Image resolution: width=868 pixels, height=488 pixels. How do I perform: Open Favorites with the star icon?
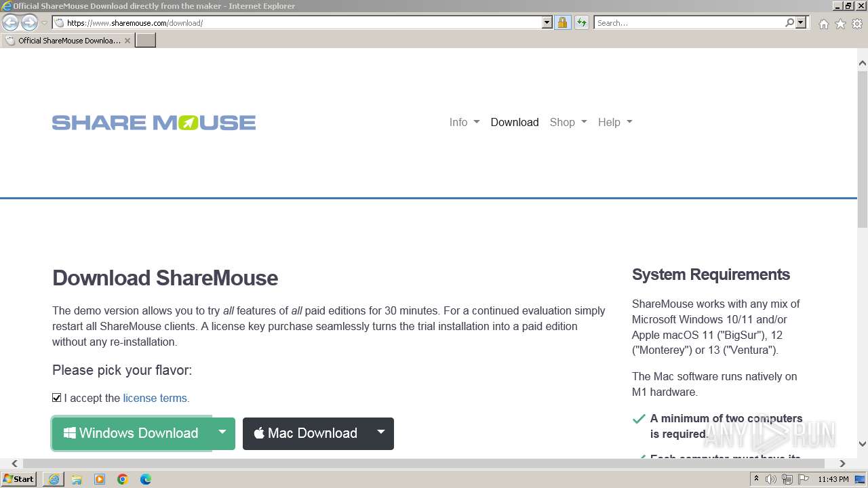(840, 24)
